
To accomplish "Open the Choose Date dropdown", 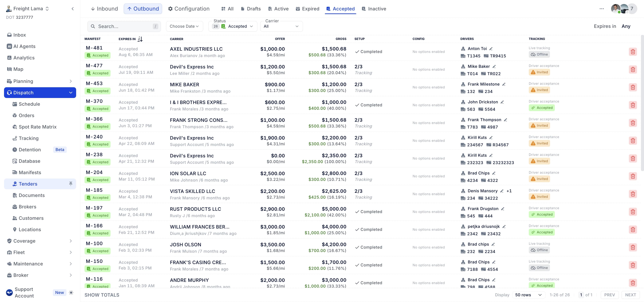I will click(x=184, y=26).
